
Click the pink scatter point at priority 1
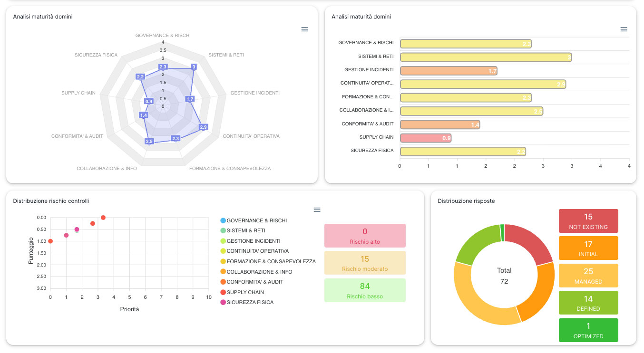coord(66,235)
